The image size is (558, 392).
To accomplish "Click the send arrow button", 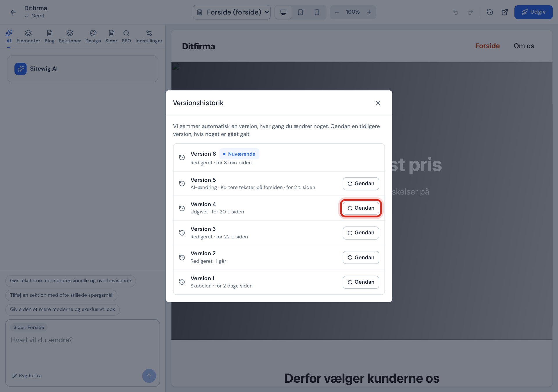I will 149,376.
